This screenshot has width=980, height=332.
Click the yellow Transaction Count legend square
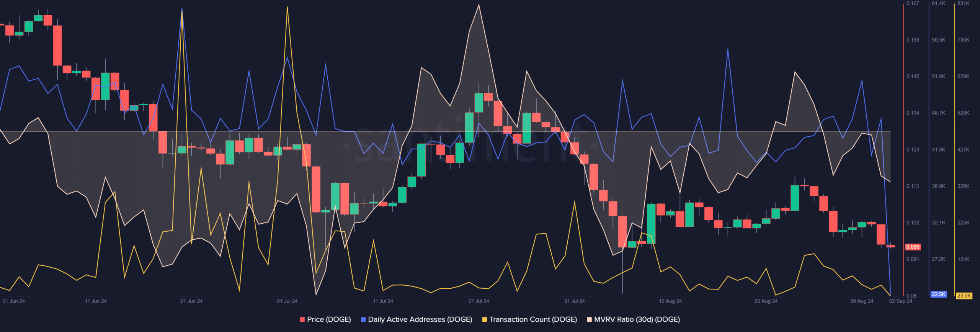(x=485, y=319)
